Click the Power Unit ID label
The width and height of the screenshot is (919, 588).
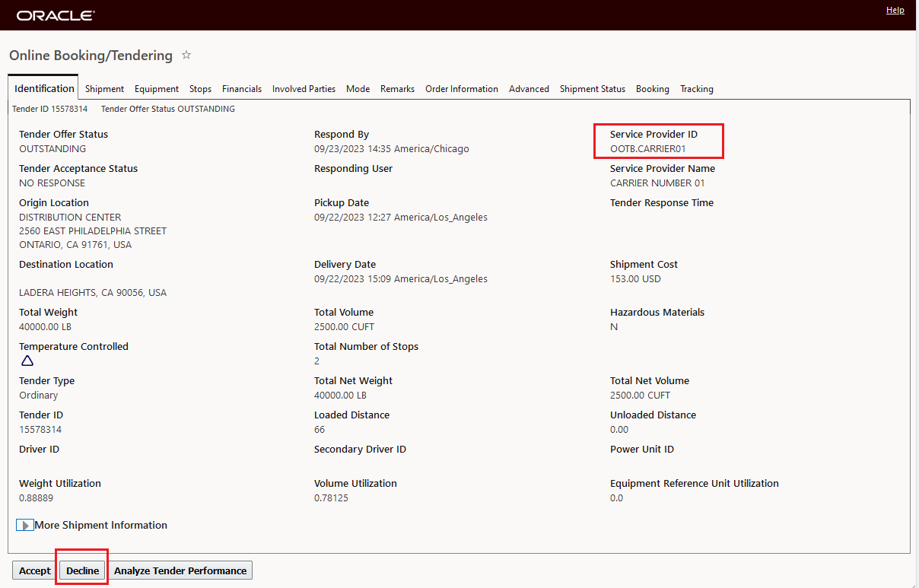click(642, 450)
